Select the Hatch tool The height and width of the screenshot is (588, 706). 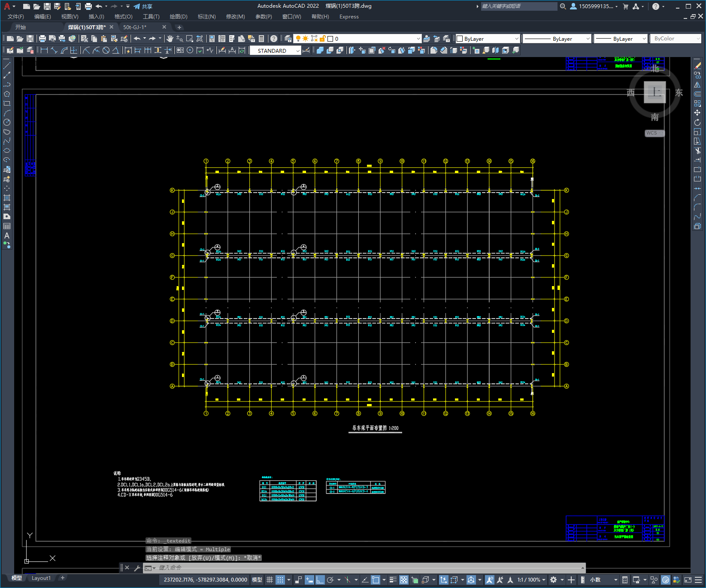click(x=7, y=198)
